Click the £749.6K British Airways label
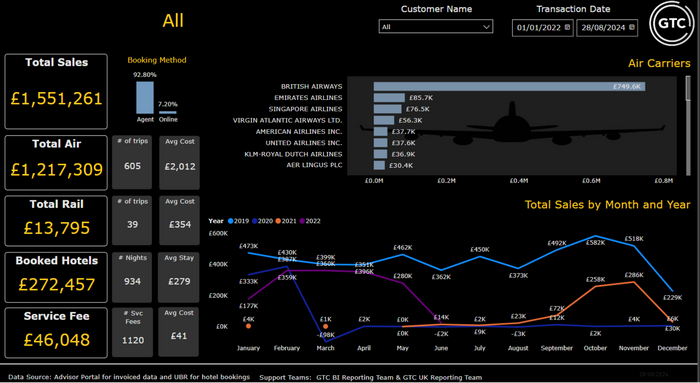 point(627,87)
